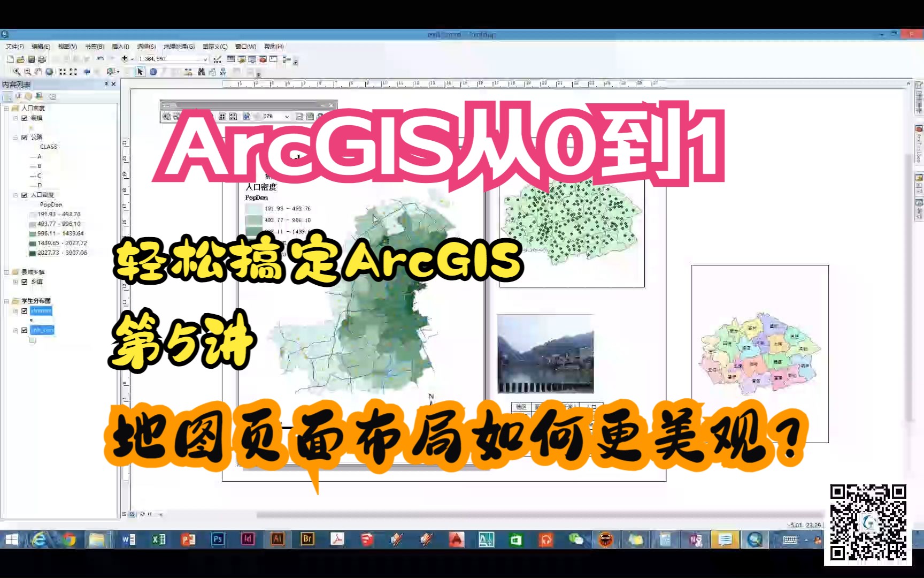
Task: Collapse the 县域乡镇 data frame
Action: (6, 272)
